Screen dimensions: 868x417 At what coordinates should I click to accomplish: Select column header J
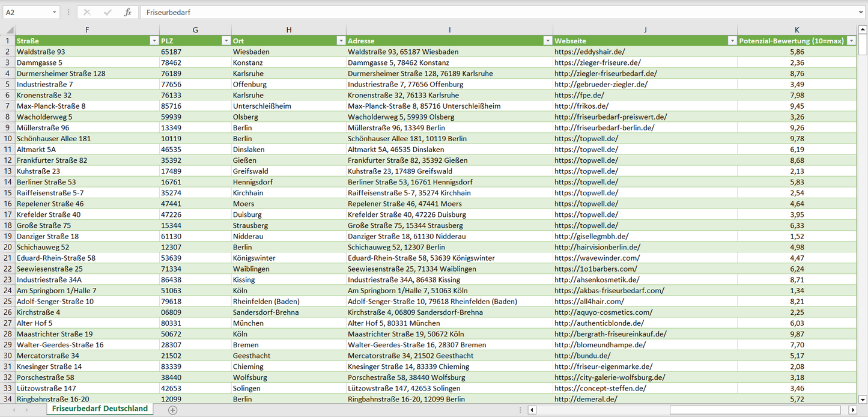(645, 30)
